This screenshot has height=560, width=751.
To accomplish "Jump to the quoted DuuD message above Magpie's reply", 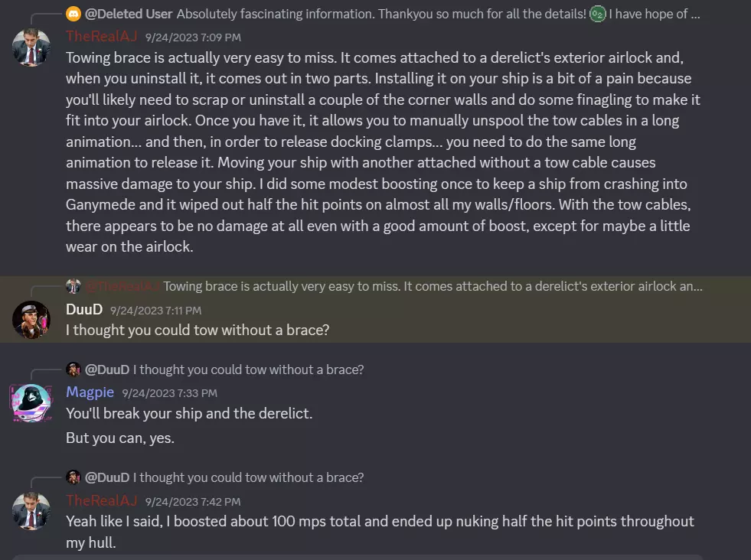I will tap(248, 370).
